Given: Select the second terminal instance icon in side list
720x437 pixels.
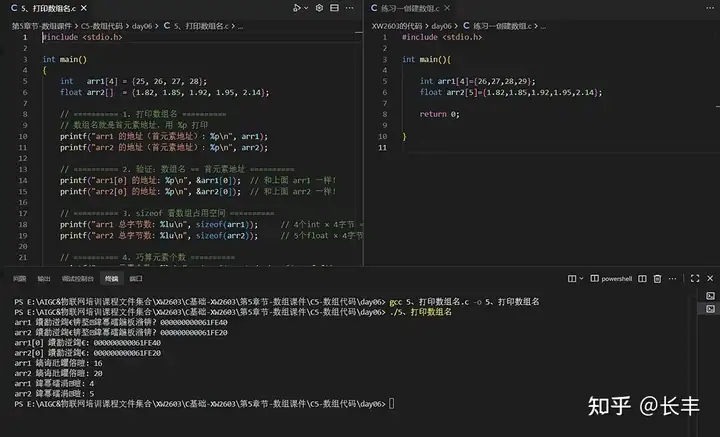Looking at the screenshot, I should [x=710, y=308].
